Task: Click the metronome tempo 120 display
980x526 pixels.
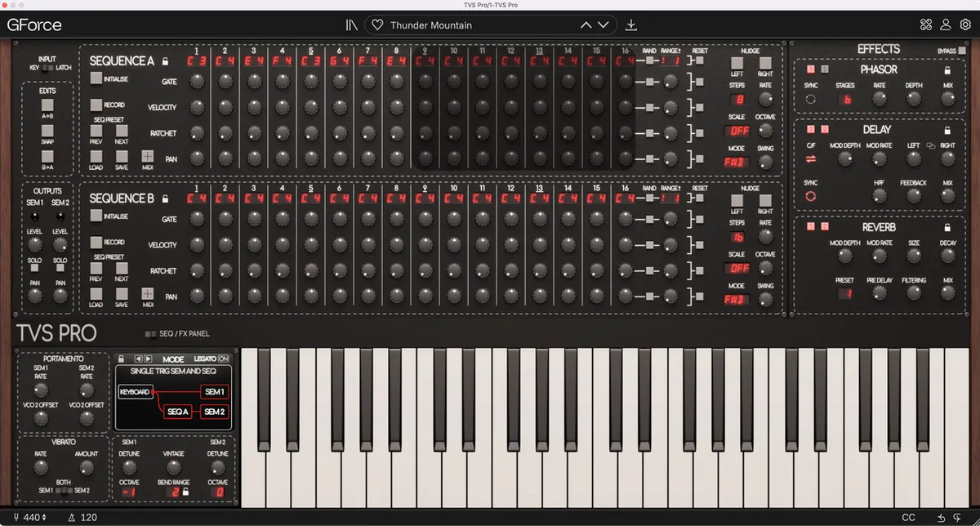Action: [x=82, y=518]
